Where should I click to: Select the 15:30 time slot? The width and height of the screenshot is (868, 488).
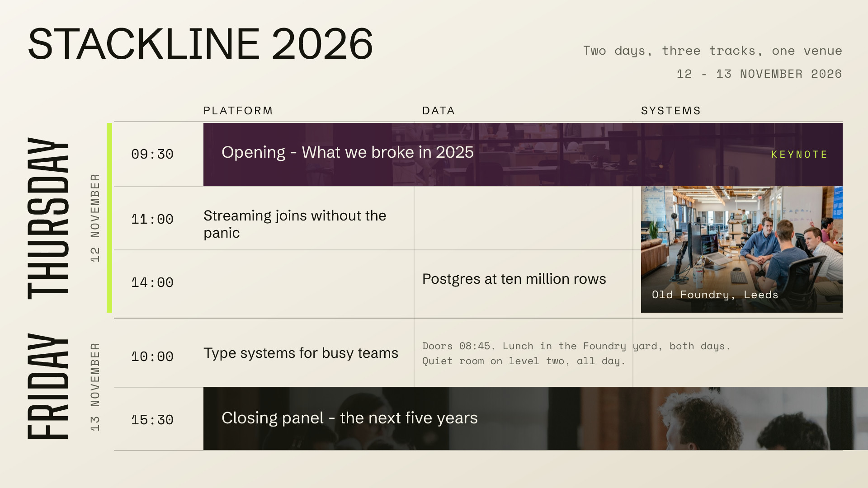coord(152,420)
